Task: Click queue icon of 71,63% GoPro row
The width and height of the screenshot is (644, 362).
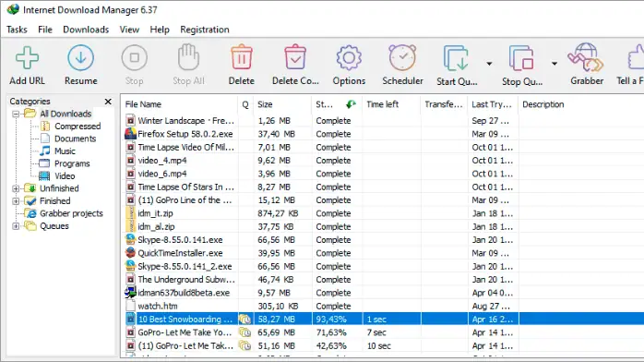Action: (x=245, y=332)
